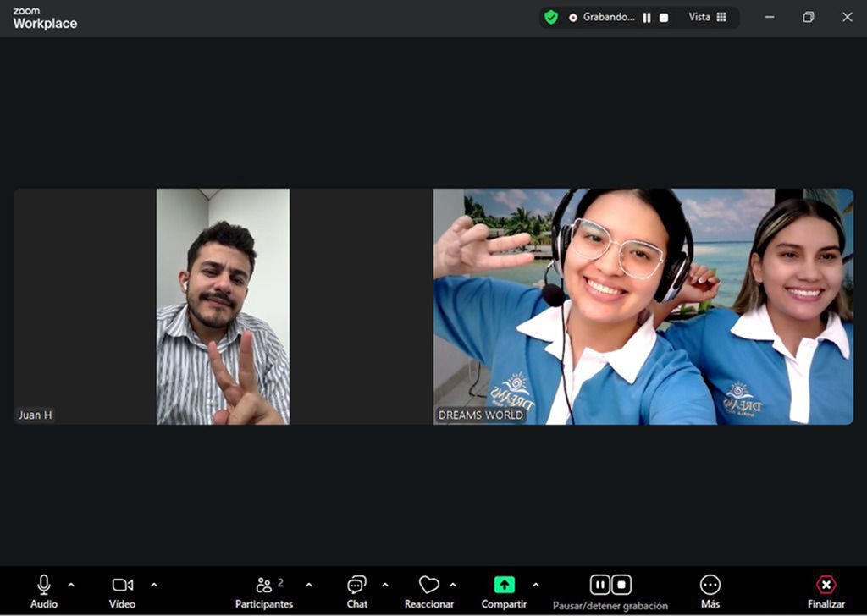
Task: Click the green Compartir share screen icon
Action: click(x=504, y=585)
